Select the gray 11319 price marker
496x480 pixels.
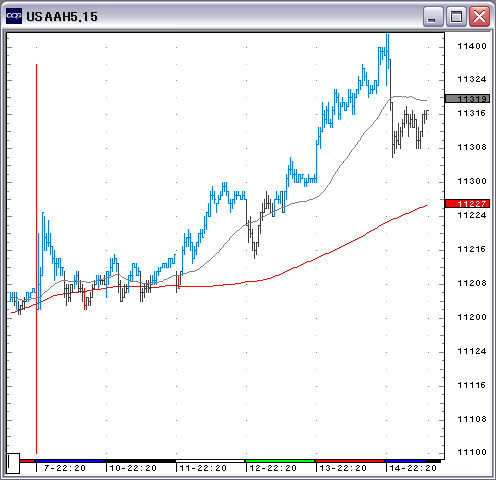pos(468,99)
